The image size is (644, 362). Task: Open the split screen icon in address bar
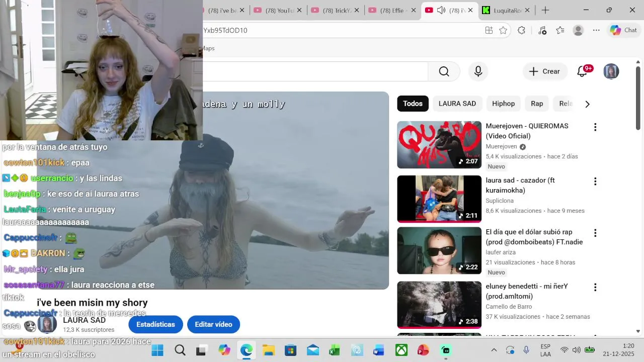click(489, 30)
